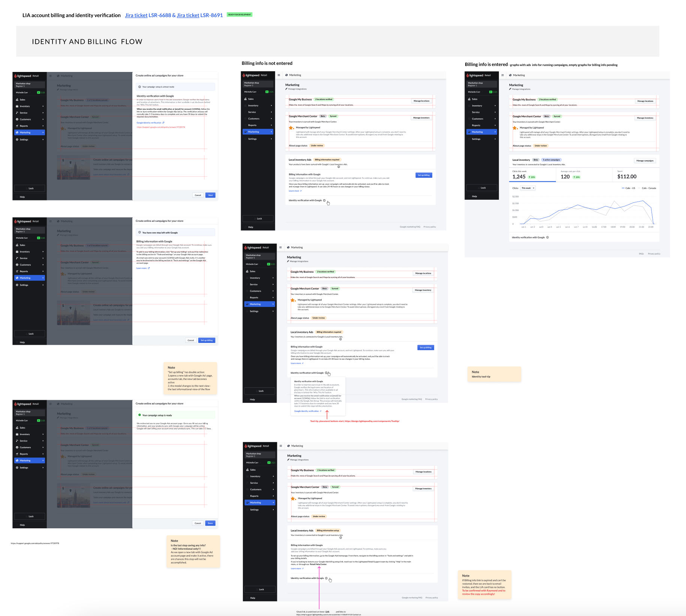Click green check icon beside 'campaign setup is ready'
Viewport: 686px width, 616px height.
139,415
